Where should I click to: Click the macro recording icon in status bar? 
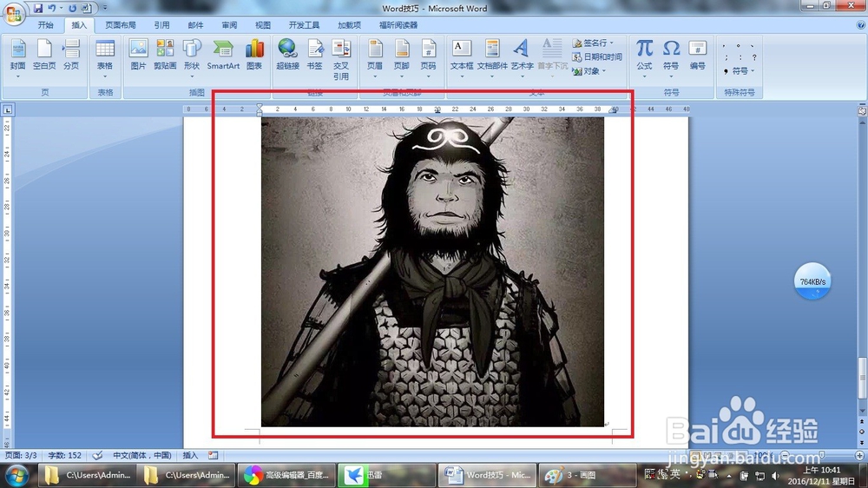point(214,455)
